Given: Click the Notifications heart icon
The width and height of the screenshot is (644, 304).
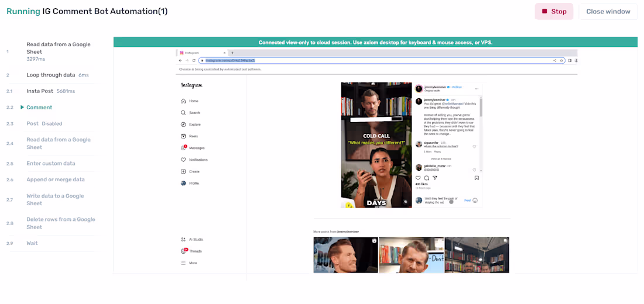Looking at the screenshot, I should [183, 160].
